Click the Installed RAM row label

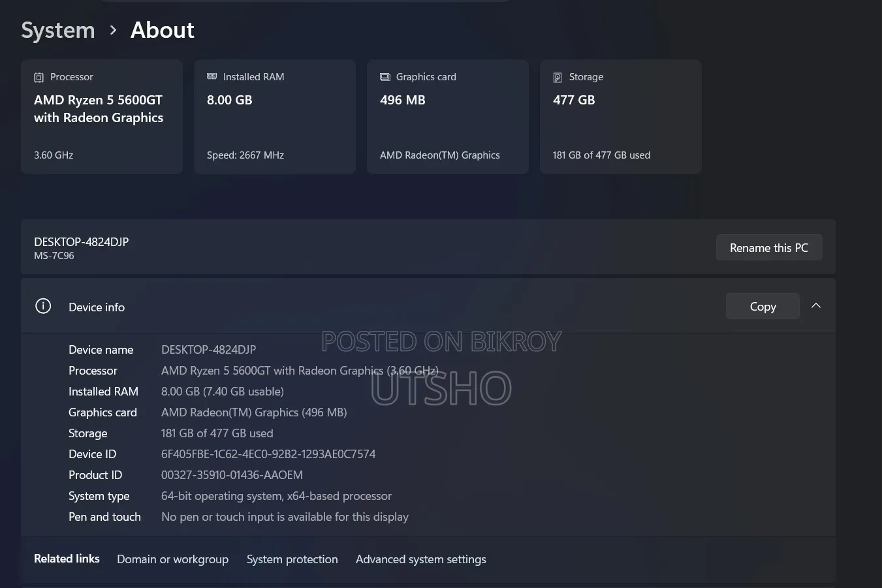click(x=103, y=392)
